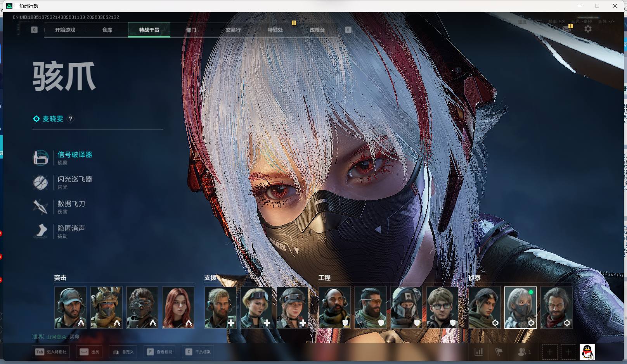Screen dimensions: 627x364
Task: Select the bald bearded engineer operator
Action: (x=334, y=307)
